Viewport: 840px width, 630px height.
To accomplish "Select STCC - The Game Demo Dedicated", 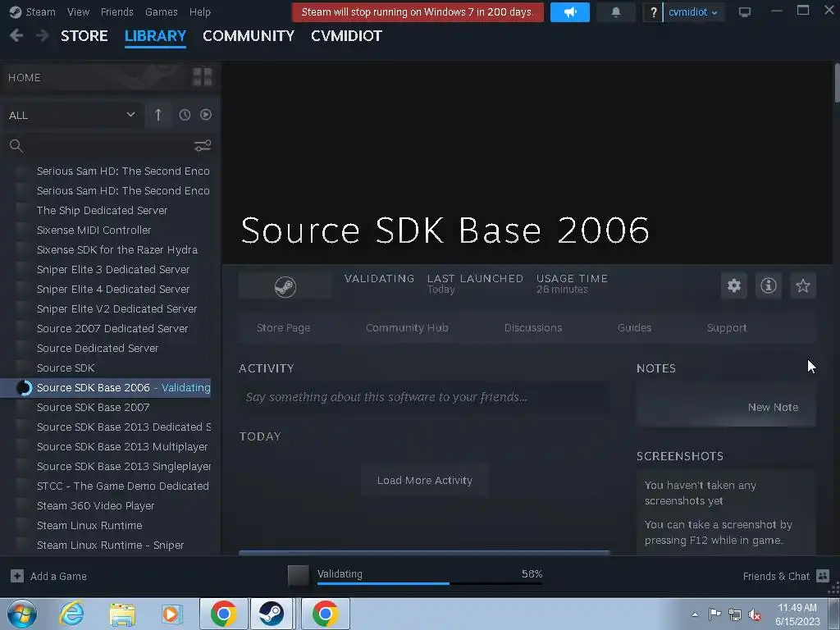I will (123, 486).
